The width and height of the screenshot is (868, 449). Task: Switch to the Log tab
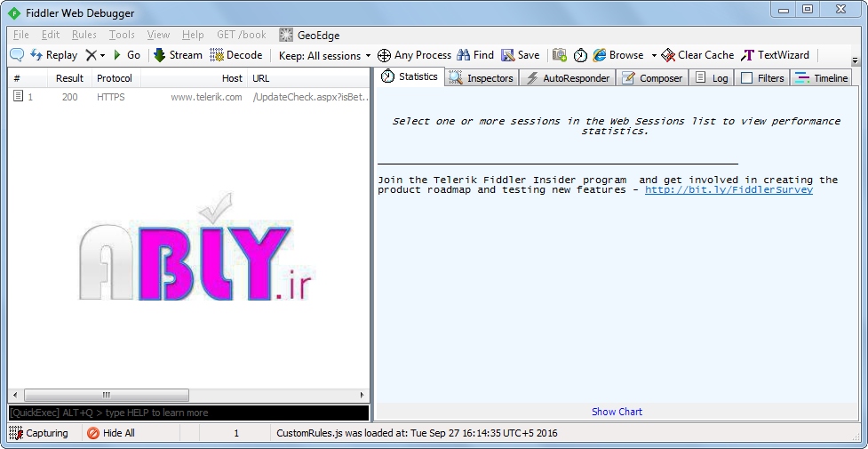pyautogui.click(x=712, y=78)
